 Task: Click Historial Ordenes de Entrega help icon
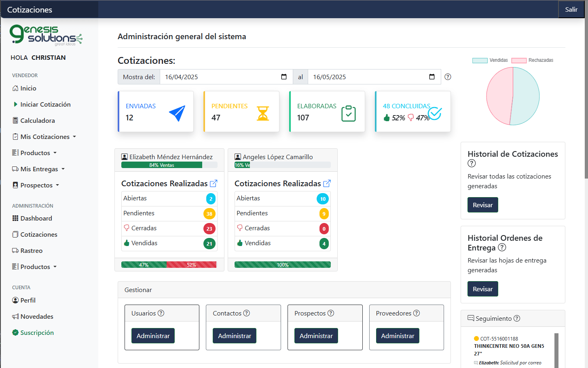pos(502,247)
